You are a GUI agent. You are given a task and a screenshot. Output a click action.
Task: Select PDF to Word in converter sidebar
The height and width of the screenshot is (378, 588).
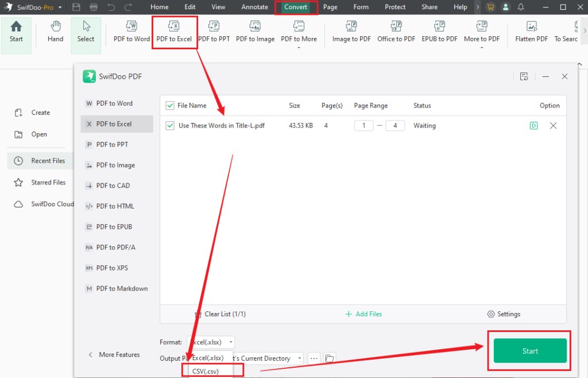coord(117,103)
